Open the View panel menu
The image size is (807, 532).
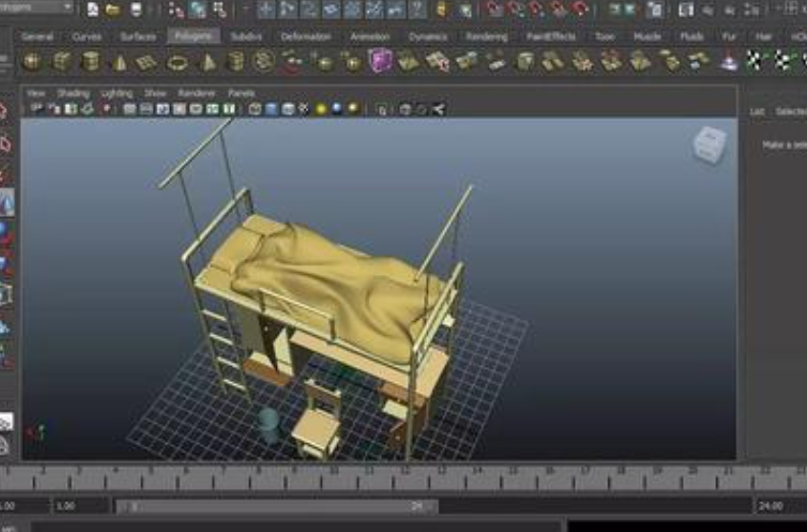point(36,94)
